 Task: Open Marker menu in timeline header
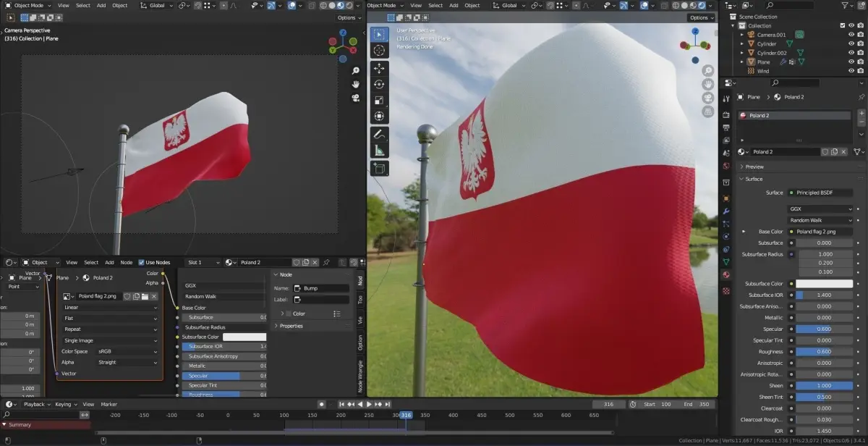coord(109,404)
